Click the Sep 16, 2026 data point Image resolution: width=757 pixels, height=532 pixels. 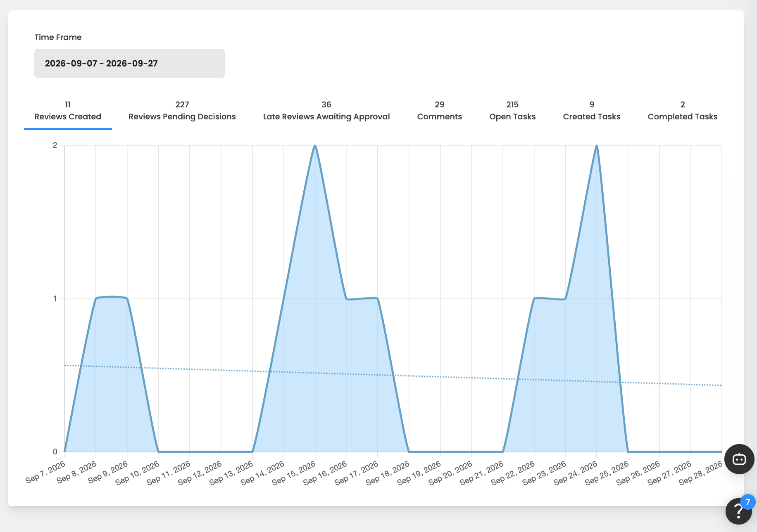tap(346, 298)
